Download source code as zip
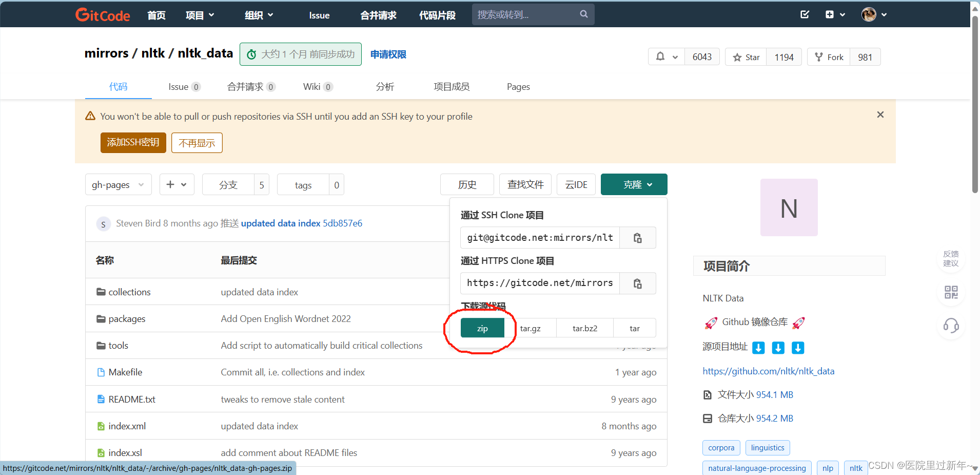The height and width of the screenshot is (475, 980). tap(481, 328)
